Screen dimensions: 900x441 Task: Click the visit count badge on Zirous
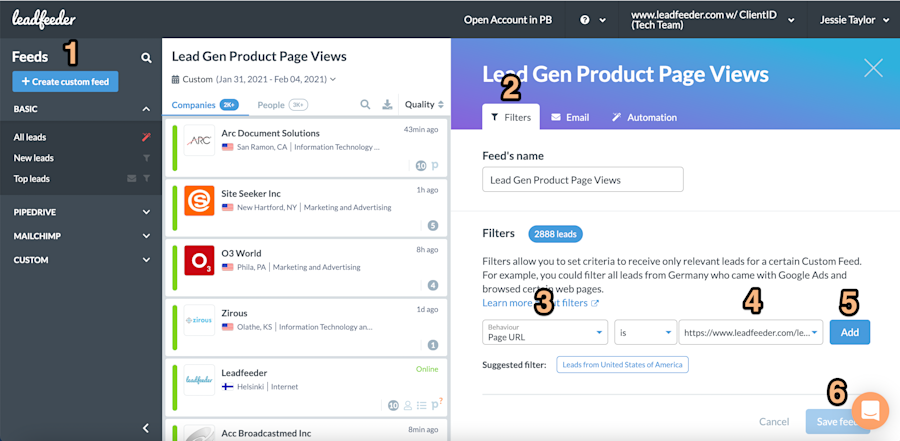433,345
